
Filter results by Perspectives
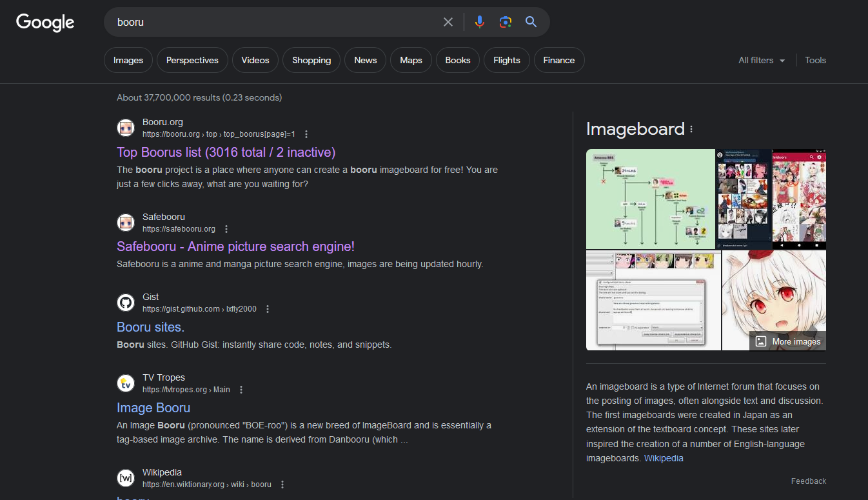(x=192, y=60)
